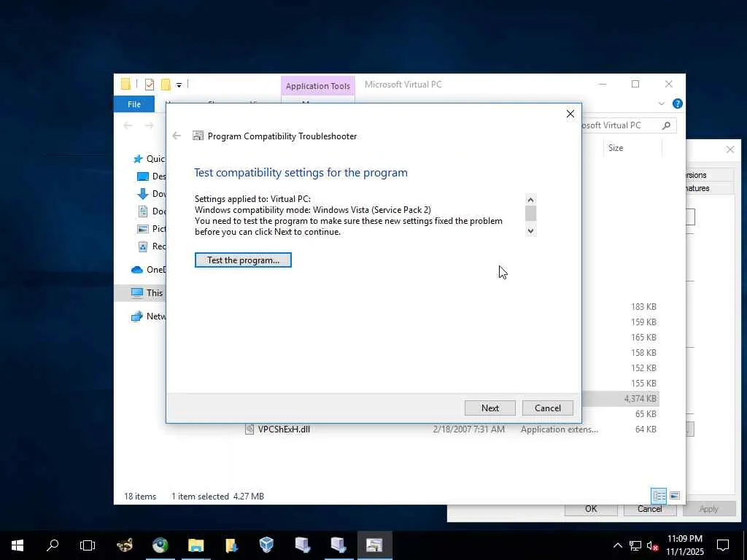747x560 pixels.
Task: Click the Properties quick access icon
Action: [150, 85]
